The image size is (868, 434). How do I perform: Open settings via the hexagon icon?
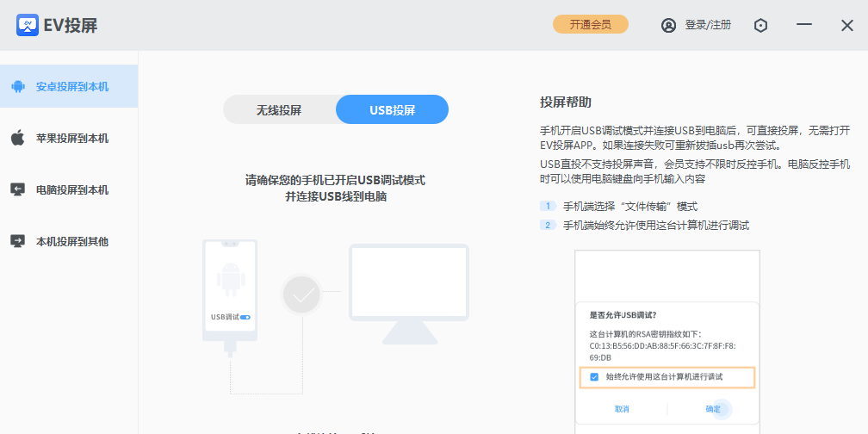(x=760, y=25)
